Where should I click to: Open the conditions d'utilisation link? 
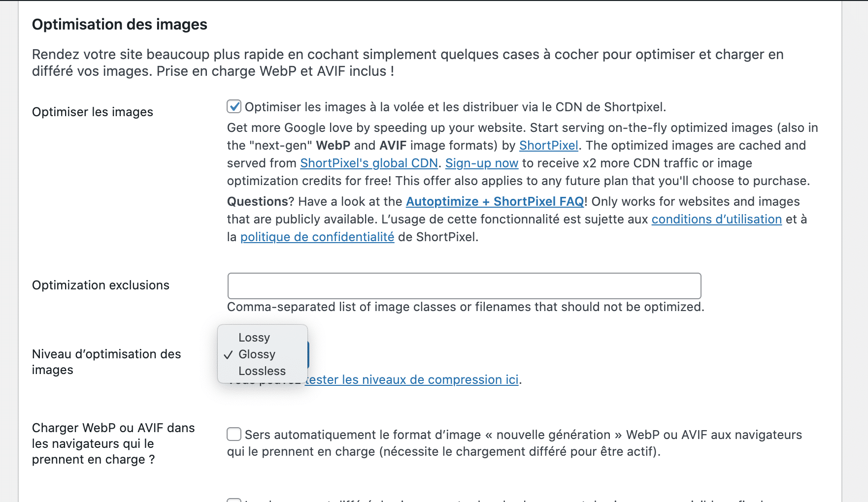pos(716,219)
